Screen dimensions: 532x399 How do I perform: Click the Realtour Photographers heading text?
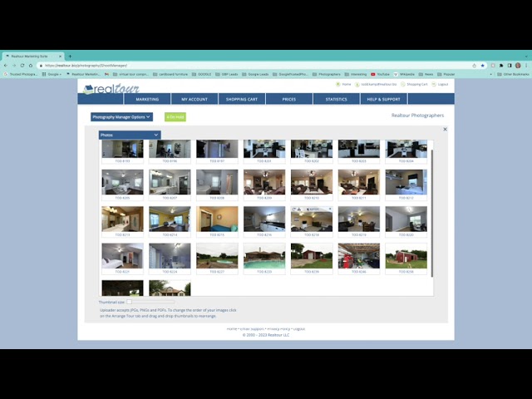pos(417,116)
